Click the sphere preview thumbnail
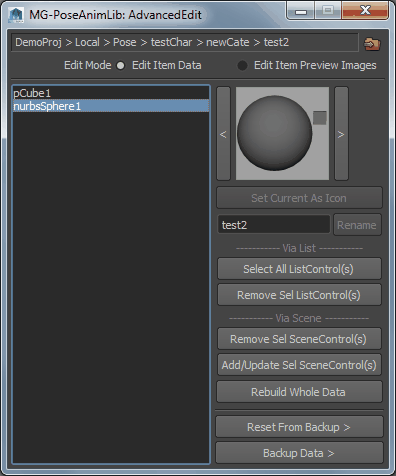Viewport: 396px width, 476px height. point(282,134)
